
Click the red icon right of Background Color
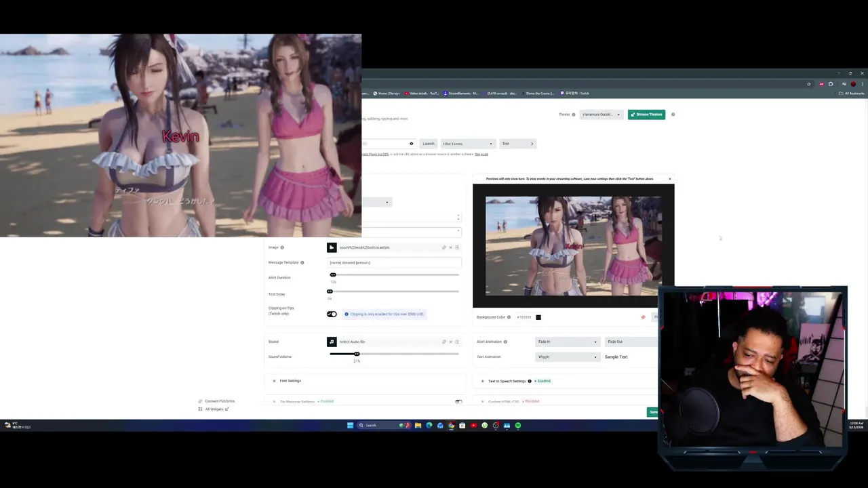[x=643, y=317]
